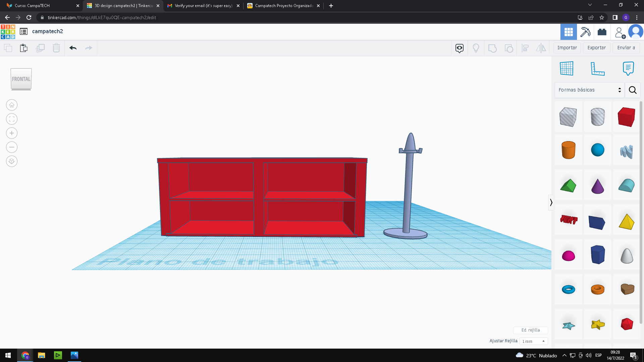Select the workplane tool icon
The image size is (644, 362).
[567, 68]
